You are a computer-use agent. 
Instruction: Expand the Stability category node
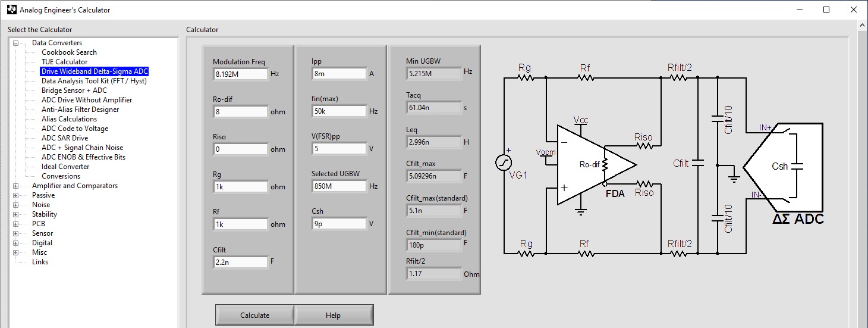point(16,214)
